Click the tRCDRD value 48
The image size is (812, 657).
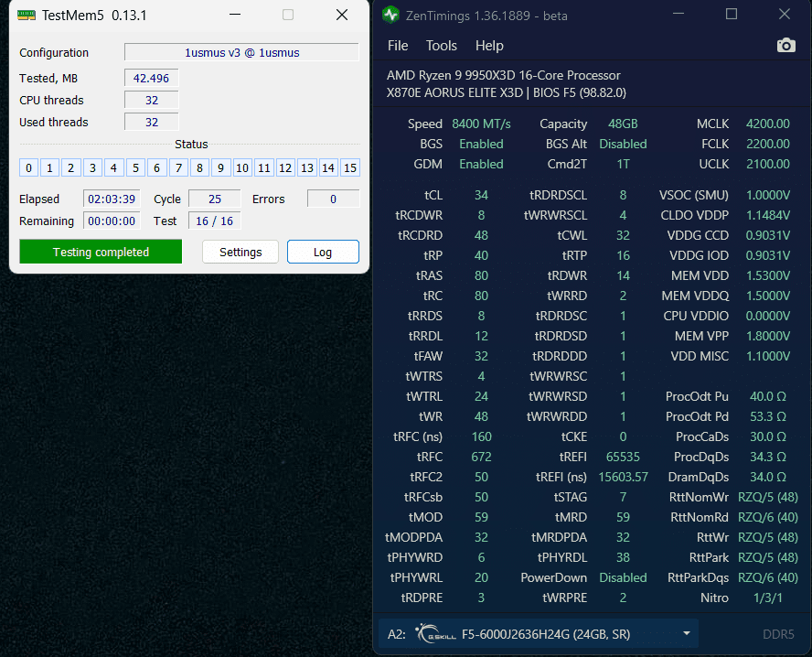(x=481, y=235)
